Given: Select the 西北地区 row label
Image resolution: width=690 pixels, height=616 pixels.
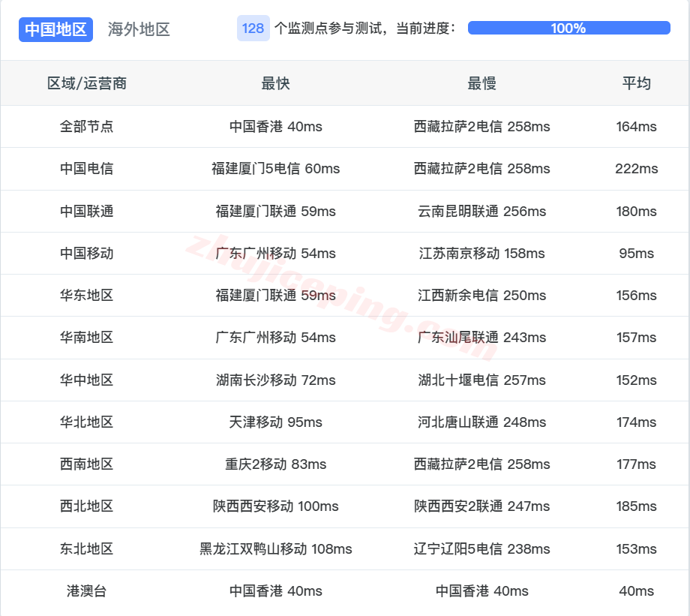Looking at the screenshot, I should click(87, 506).
